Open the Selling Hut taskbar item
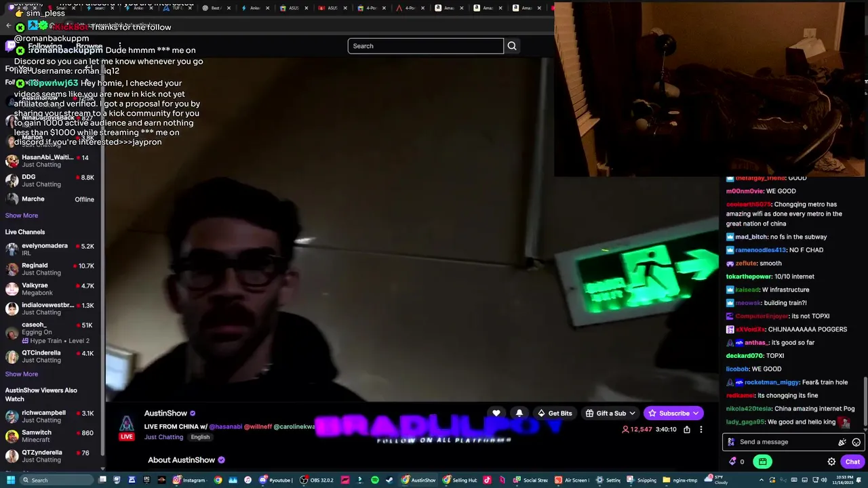Screen dimensions: 868x488 pyautogui.click(x=460, y=480)
